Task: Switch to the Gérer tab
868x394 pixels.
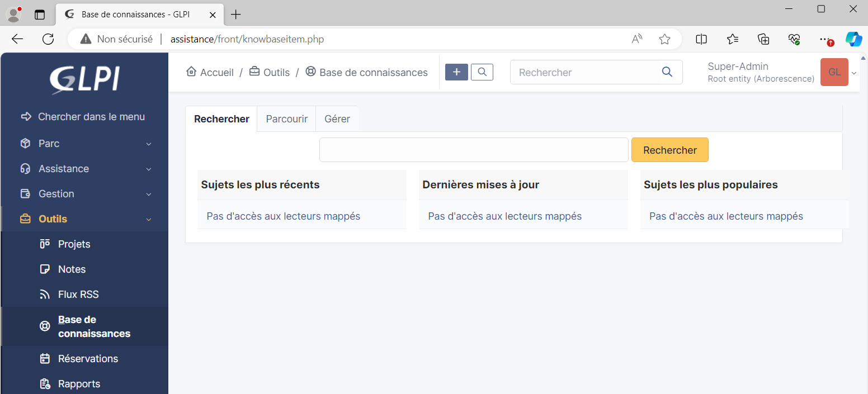Action: click(337, 119)
